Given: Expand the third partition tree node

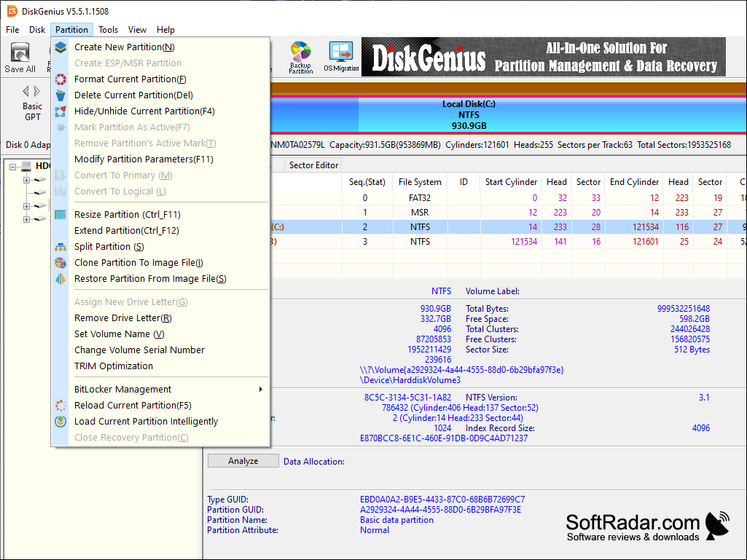Looking at the screenshot, I should coord(27,206).
